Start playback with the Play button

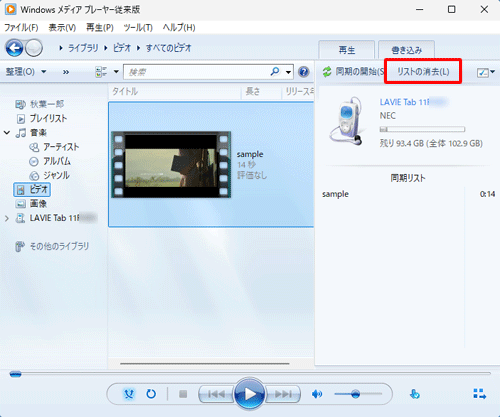coord(249,394)
